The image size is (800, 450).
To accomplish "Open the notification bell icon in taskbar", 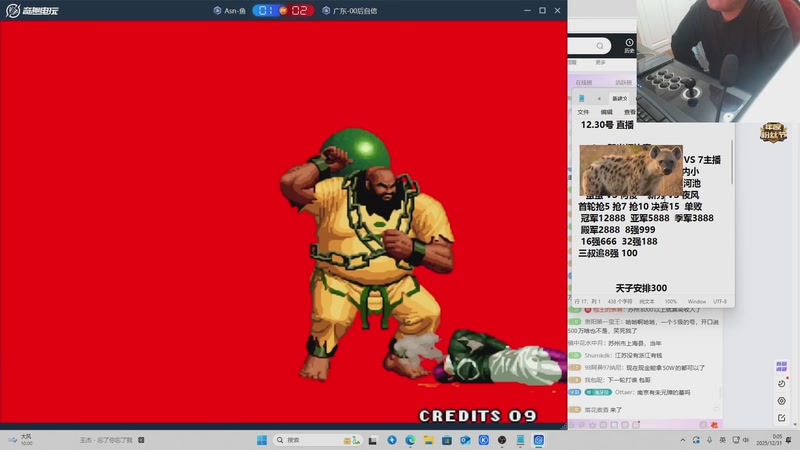I will [x=789, y=440].
